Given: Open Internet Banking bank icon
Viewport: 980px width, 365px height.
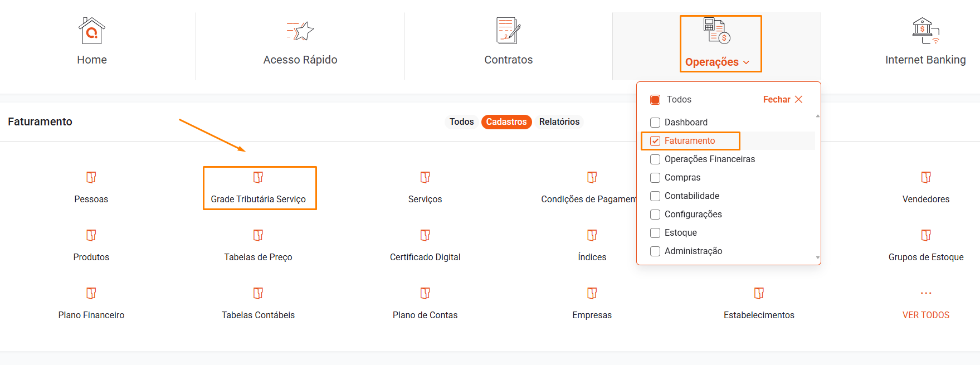Looking at the screenshot, I should coord(925,31).
